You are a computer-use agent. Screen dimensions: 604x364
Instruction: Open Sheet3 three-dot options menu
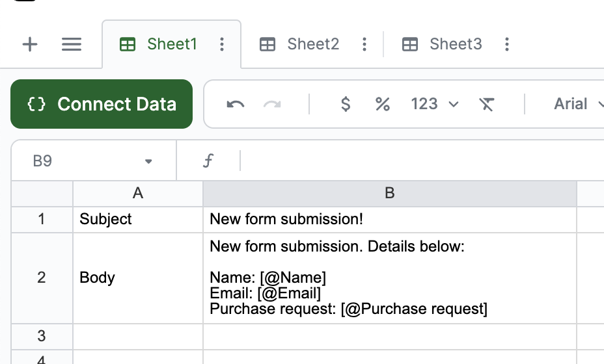coord(507,44)
